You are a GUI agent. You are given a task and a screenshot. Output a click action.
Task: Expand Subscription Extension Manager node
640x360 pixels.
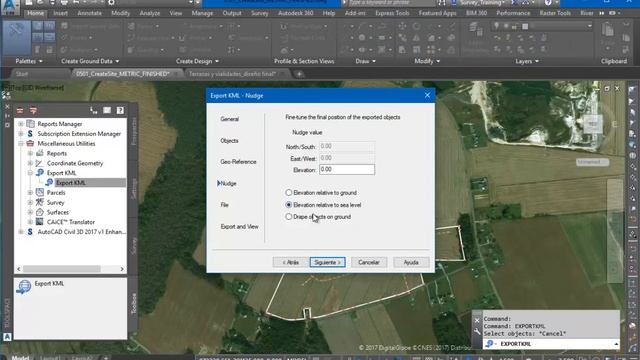tap(21, 133)
